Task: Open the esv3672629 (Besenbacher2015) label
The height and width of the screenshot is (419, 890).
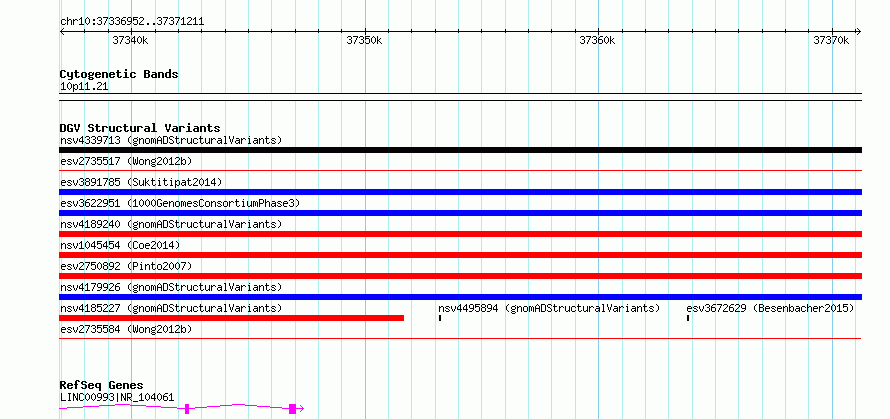Action: tap(770, 308)
